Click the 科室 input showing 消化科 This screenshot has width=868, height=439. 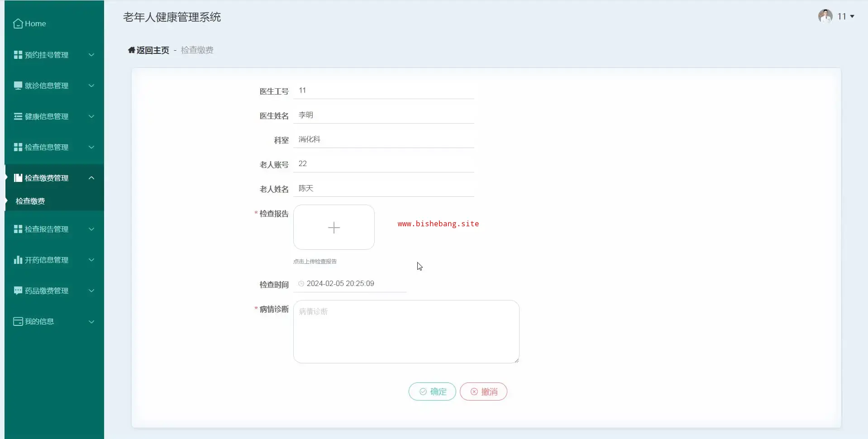[384, 139]
